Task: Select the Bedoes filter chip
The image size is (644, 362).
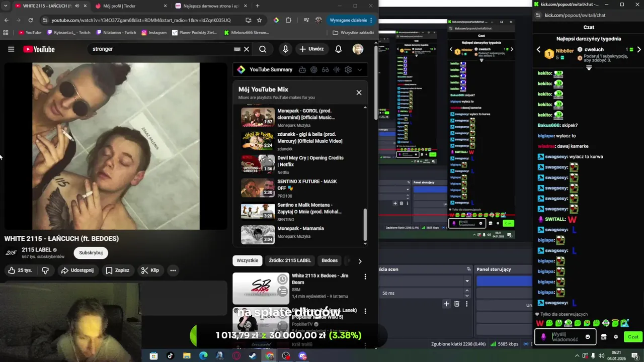Action: point(330,260)
